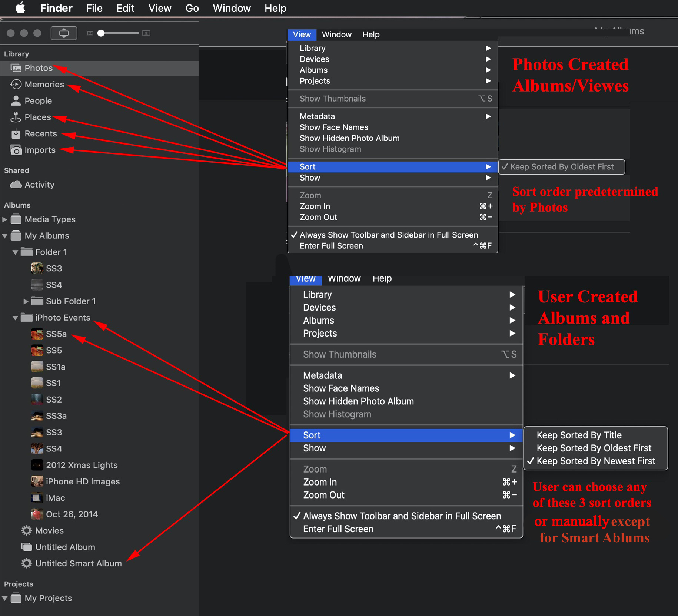Open the Go menu in the menu bar
The image size is (678, 616).
[192, 8]
